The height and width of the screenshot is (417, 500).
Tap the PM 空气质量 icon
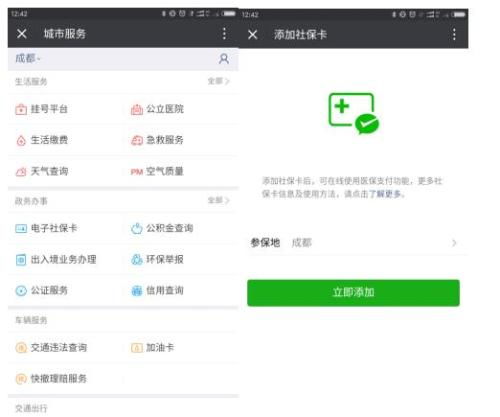click(x=137, y=172)
